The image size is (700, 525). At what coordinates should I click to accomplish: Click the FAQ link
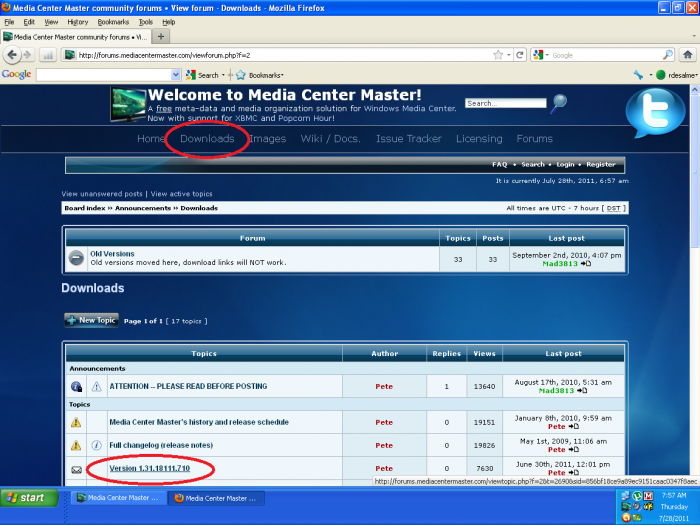(x=500, y=164)
